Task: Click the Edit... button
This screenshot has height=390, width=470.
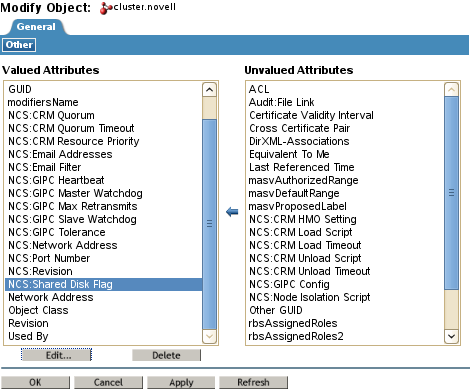Action: [x=56, y=355]
